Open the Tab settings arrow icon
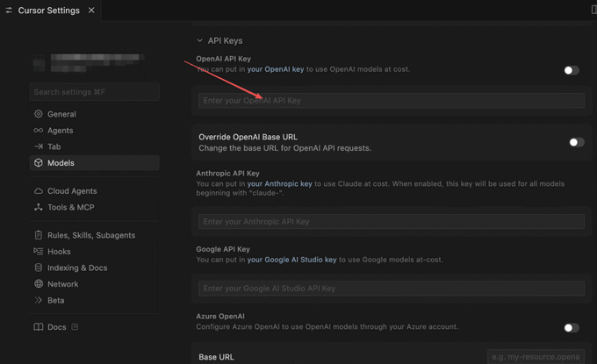This screenshot has height=364, width=597. [39, 146]
